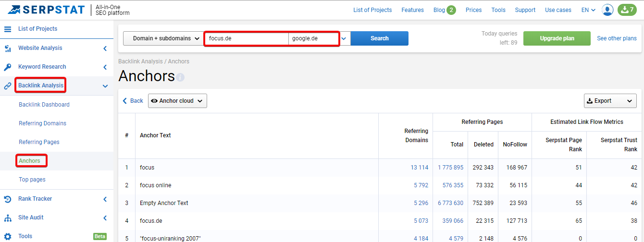Open the EN language selector
Viewport: 644px width, 242px height.
click(x=588, y=10)
